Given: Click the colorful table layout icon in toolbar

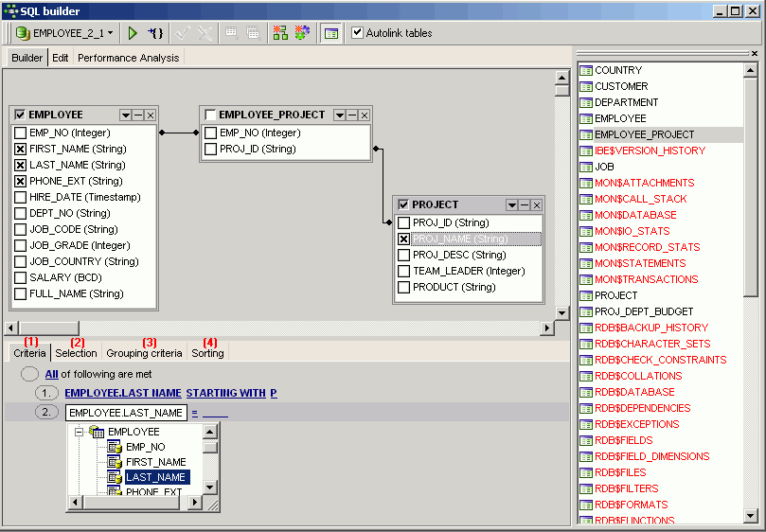Looking at the screenshot, I should 279,33.
